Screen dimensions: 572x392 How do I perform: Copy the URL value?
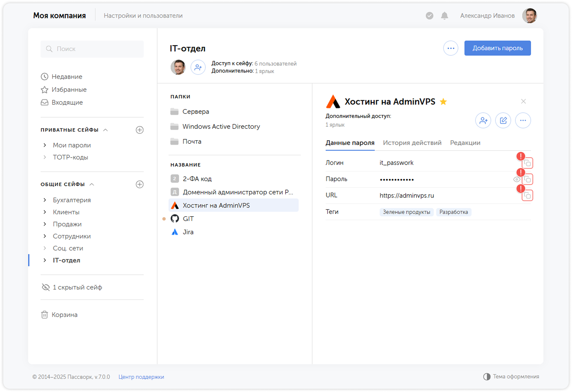click(527, 195)
